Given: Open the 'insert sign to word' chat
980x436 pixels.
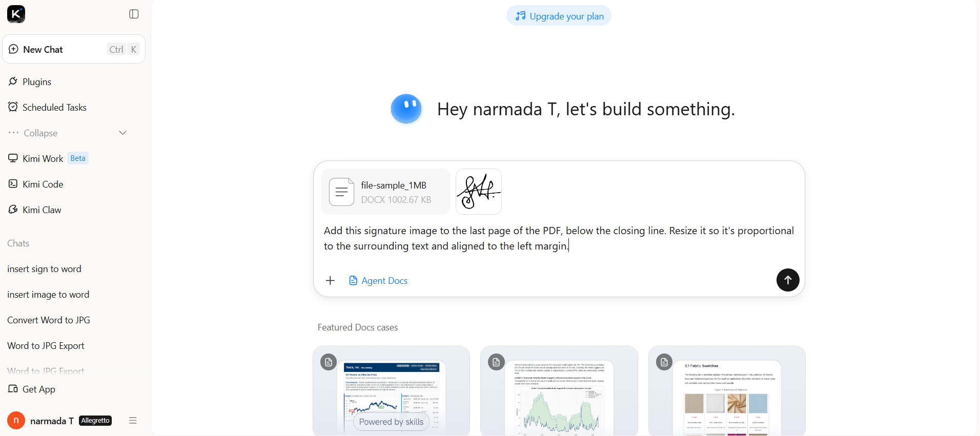Looking at the screenshot, I should coord(44,269).
